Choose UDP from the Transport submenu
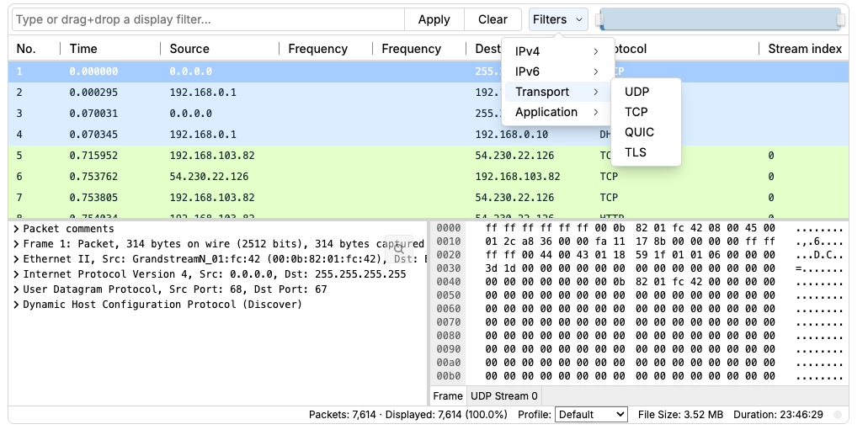 point(637,92)
